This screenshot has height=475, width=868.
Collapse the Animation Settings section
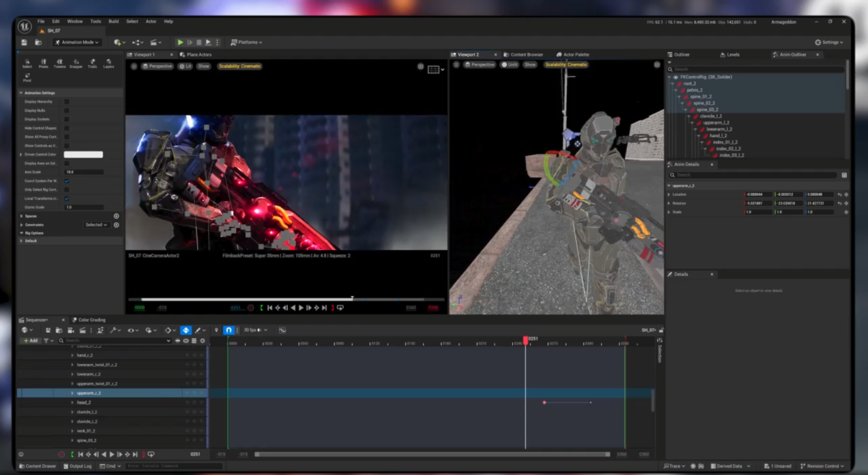click(x=21, y=93)
